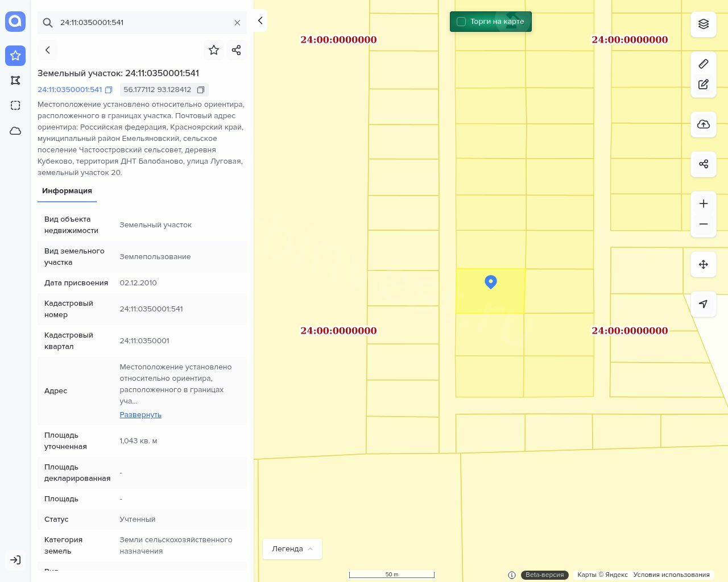Select the ruler measurement tool
The height and width of the screenshot is (582, 728).
(x=704, y=64)
